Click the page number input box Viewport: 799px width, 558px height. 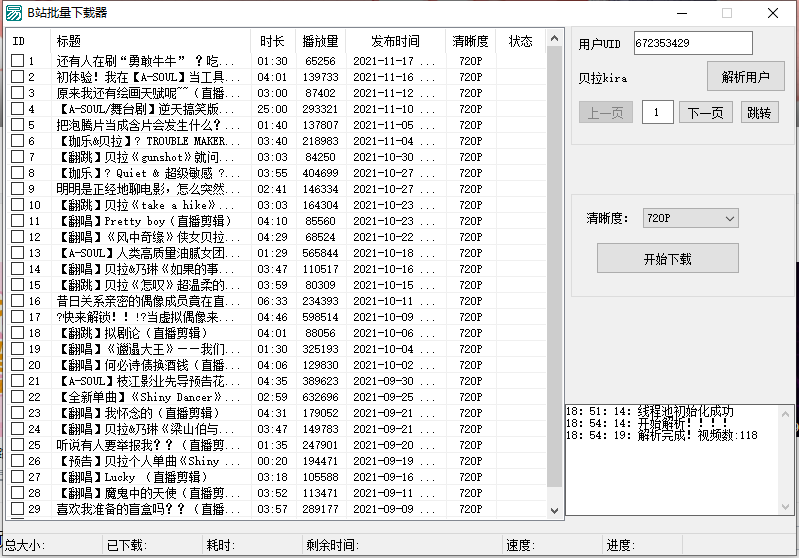[657, 113]
